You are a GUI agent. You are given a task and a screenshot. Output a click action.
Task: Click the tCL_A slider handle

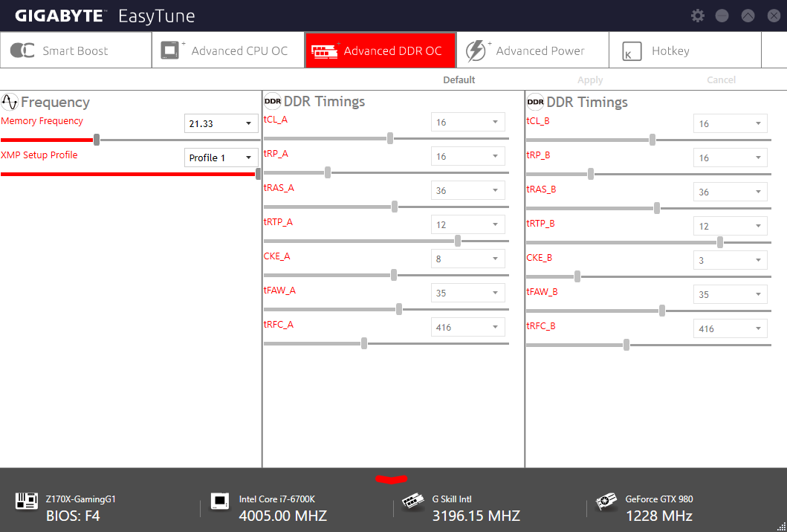390,138
